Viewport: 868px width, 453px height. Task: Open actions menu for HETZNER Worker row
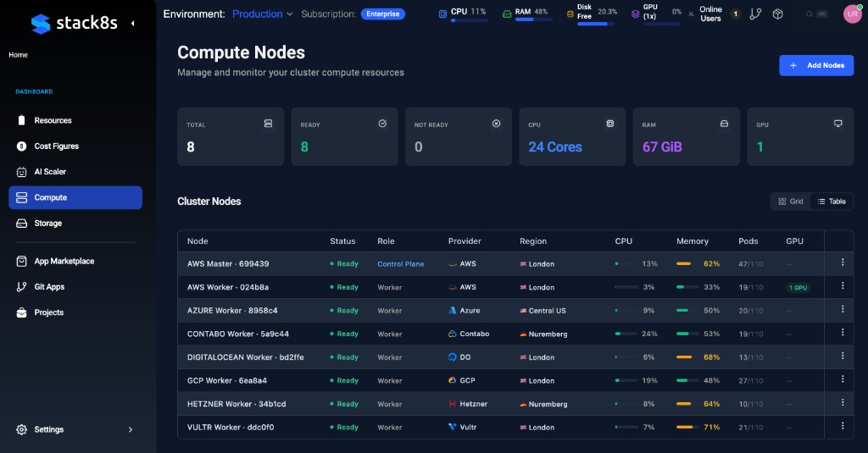pos(843,403)
